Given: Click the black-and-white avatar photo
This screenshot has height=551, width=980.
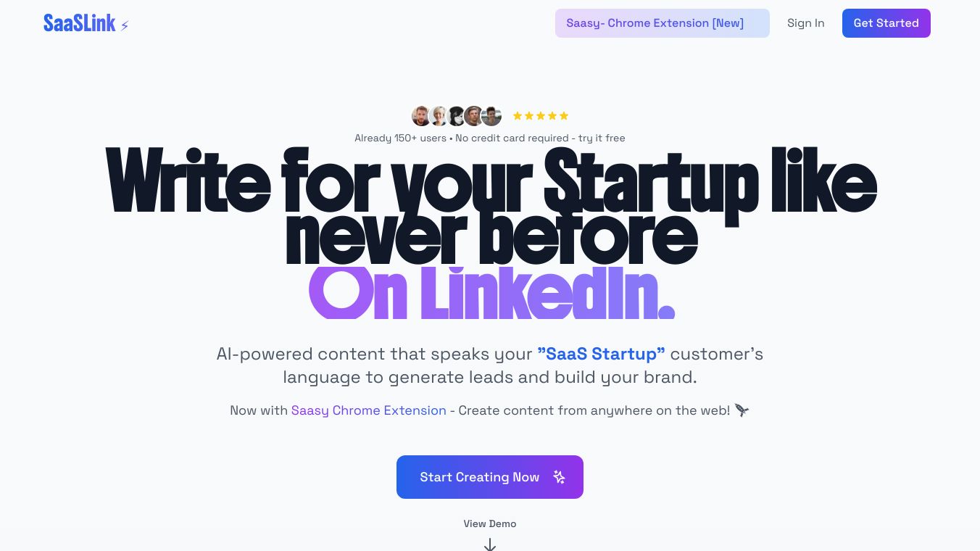Looking at the screenshot, I should pyautogui.click(x=456, y=116).
